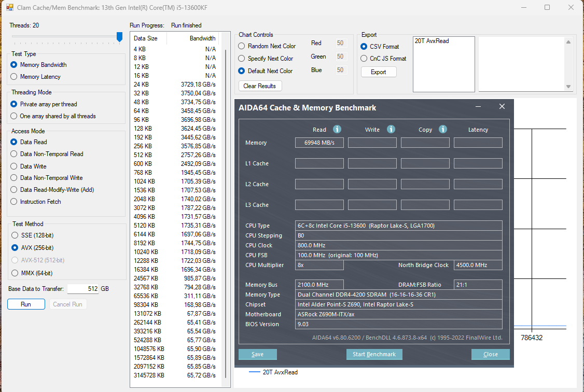Click scroll up arrow of export text box

click(x=568, y=42)
